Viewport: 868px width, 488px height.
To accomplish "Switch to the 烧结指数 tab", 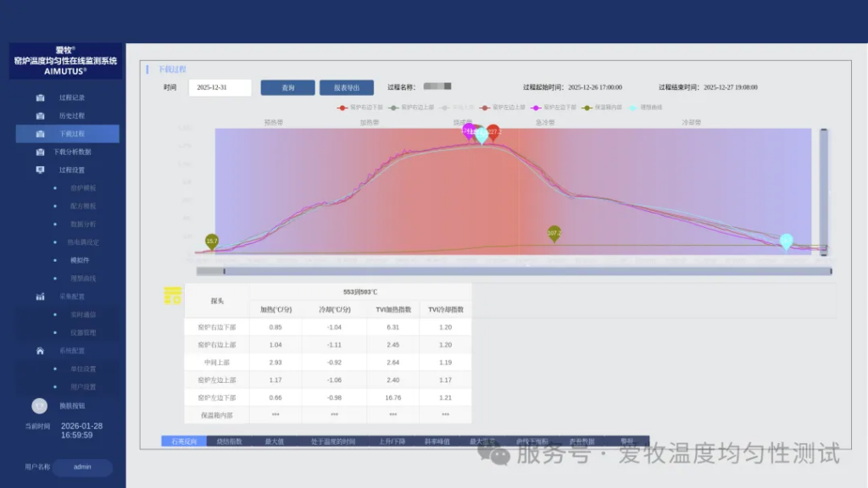I will 229,441.
